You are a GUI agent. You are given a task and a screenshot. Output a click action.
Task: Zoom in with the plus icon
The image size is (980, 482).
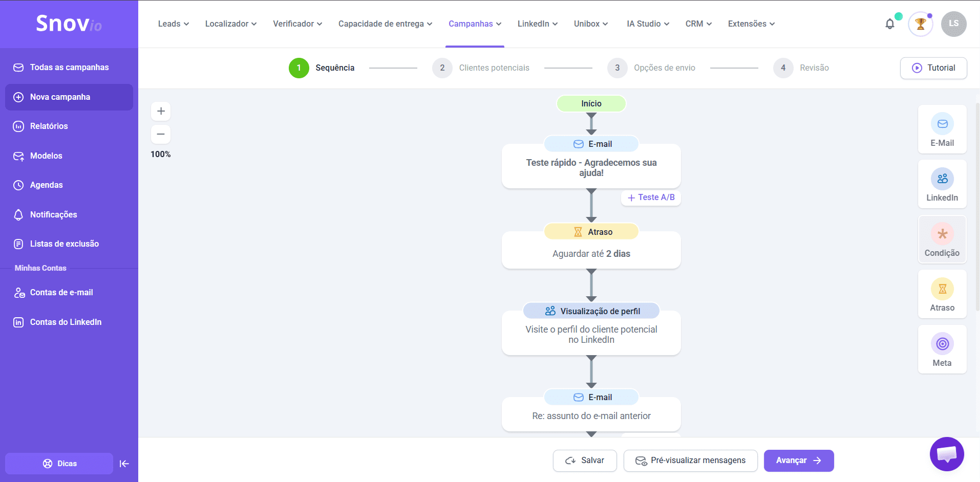point(161,111)
